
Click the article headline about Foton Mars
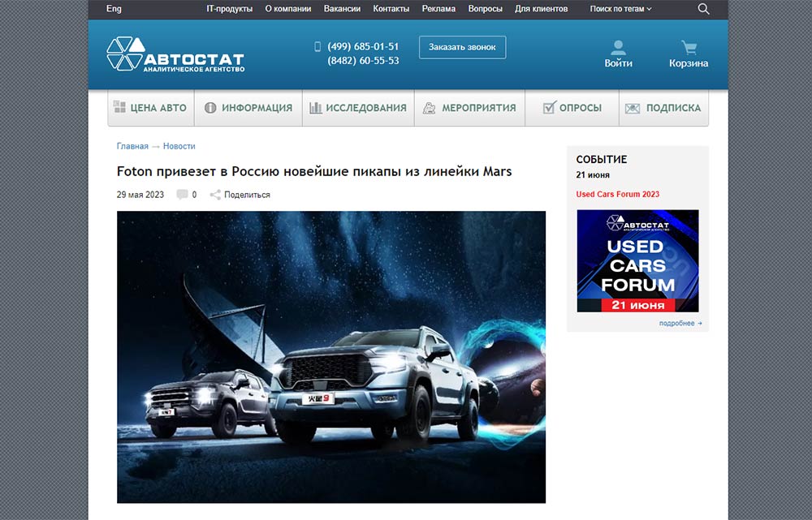click(314, 171)
